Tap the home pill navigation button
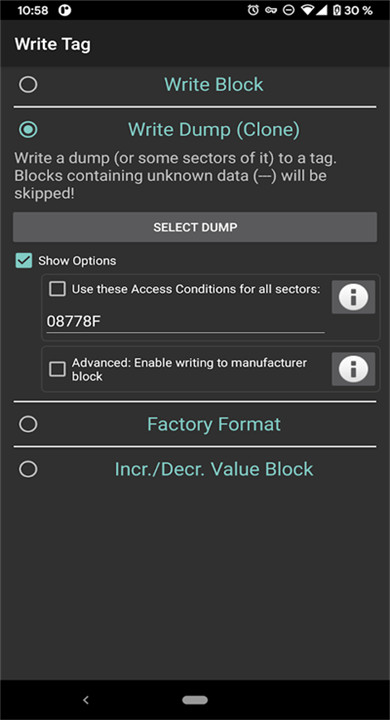The height and width of the screenshot is (720, 390). click(x=195, y=700)
